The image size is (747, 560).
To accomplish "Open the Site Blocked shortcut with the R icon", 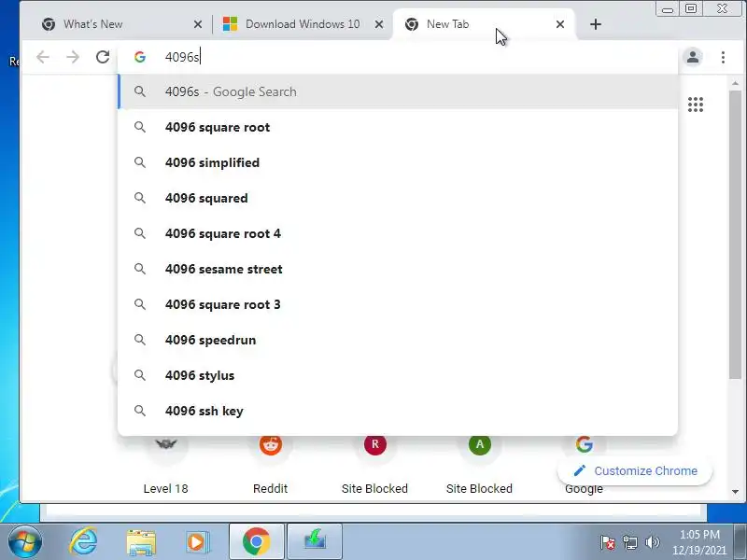I will [375, 464].
